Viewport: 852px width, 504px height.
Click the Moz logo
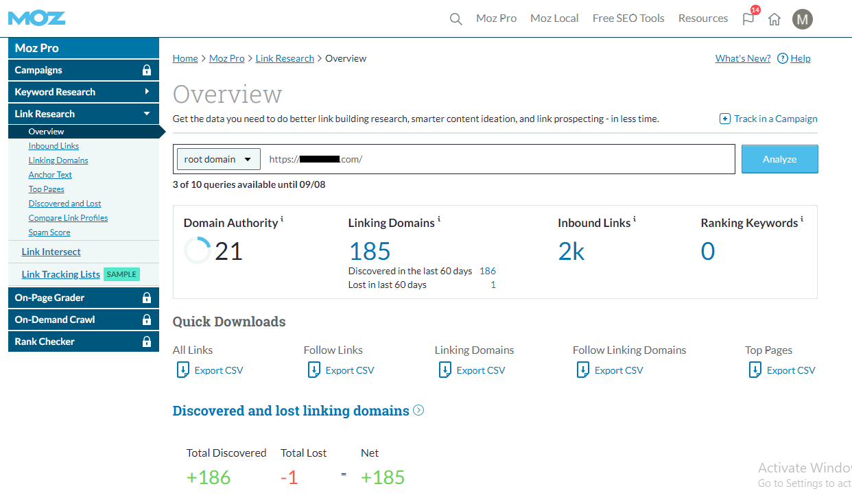click(37, 18)
